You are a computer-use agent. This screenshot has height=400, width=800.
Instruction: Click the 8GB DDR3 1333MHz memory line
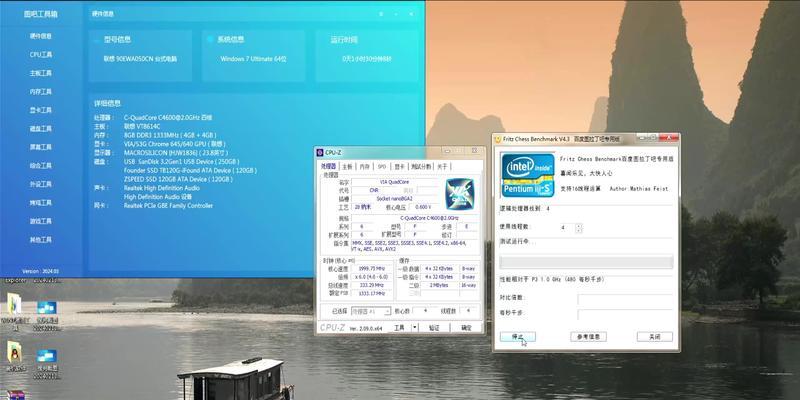(170, 135)
